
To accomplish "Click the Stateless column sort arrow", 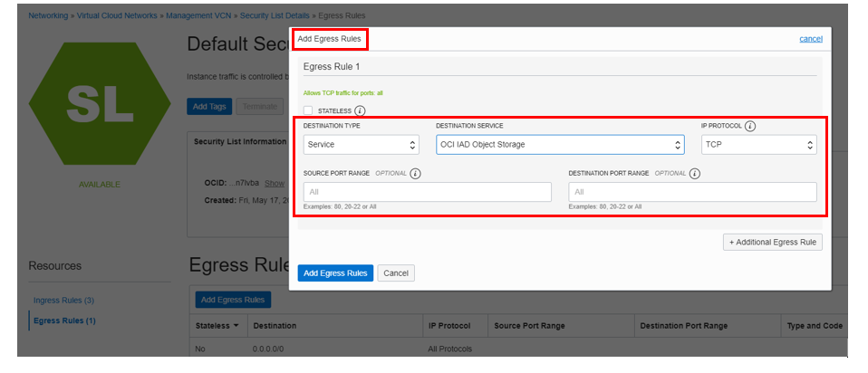I will pos(236,326).
